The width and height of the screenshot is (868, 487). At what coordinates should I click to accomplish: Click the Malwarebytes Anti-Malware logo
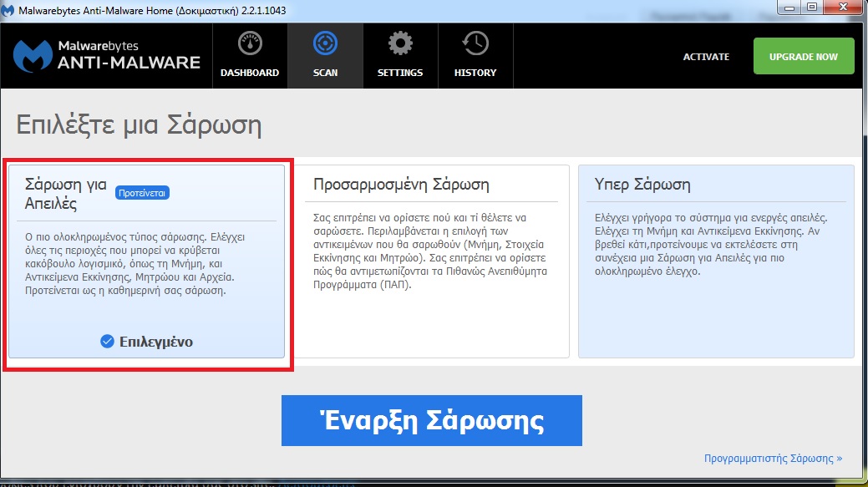coord(106,56)
